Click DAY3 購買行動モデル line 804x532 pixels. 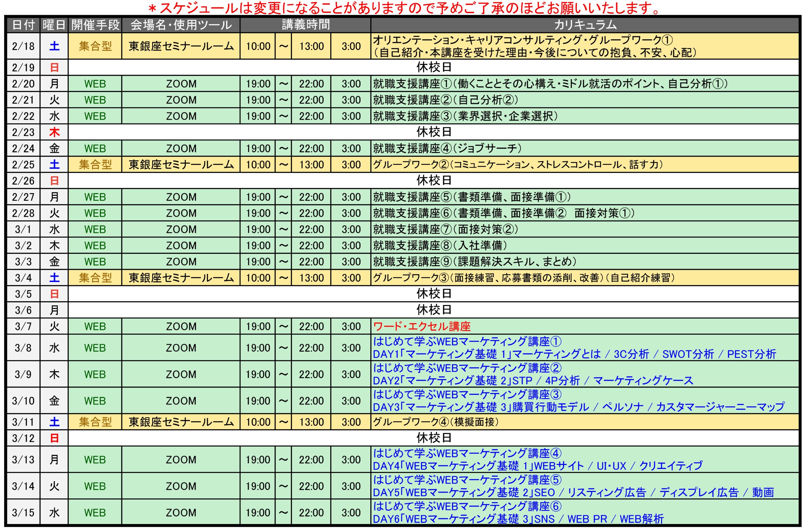point(579,406)
